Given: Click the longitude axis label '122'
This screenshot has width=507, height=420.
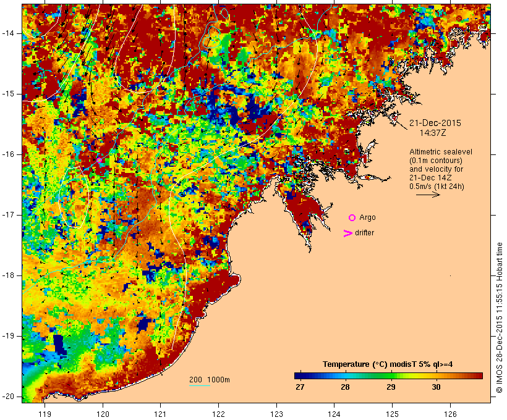Looking at the screenshot, I should pyautogui.click(x=218, y=414).
